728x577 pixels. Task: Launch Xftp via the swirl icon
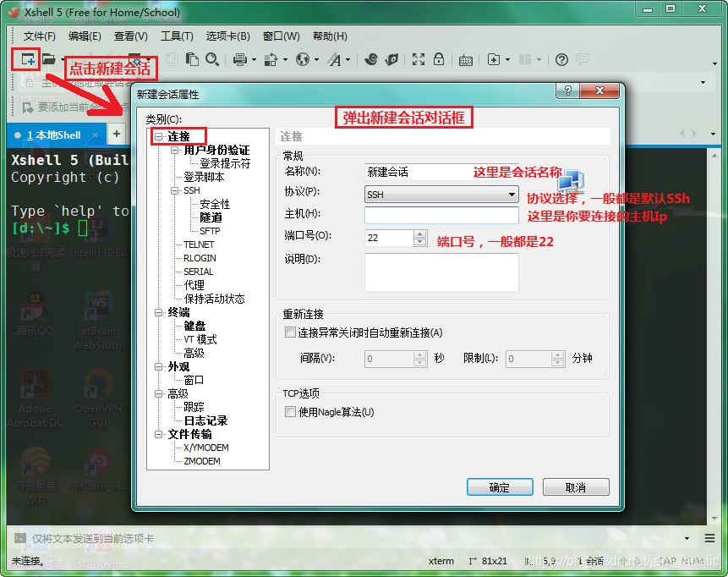tap(371, 59)
